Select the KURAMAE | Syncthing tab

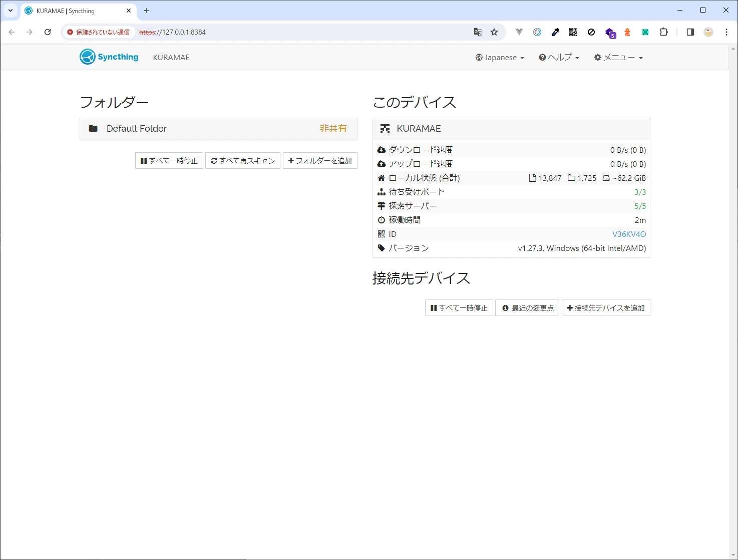78,11
